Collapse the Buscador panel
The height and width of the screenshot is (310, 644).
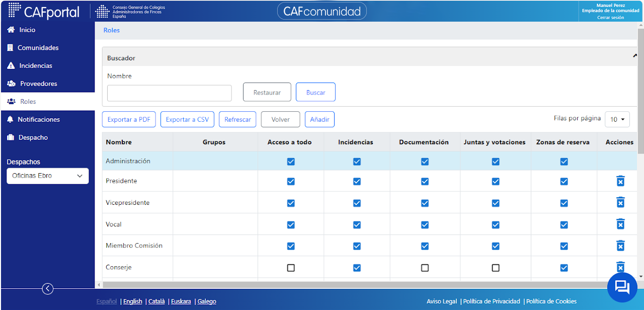coord(635,56)
